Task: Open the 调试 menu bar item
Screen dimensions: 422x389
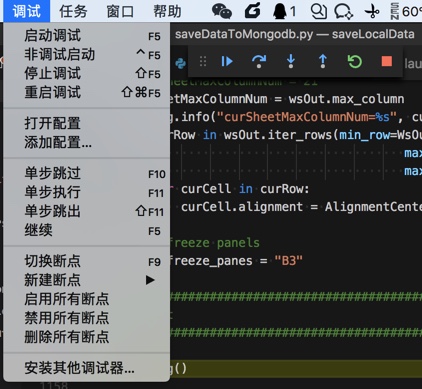Action: 27,11
